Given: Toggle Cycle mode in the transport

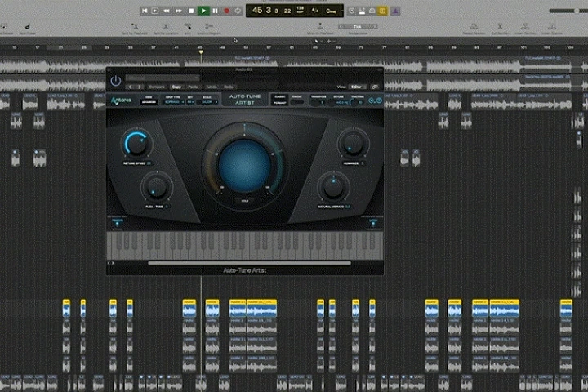Looking at the screenshot, I should [x=238, y=11].
